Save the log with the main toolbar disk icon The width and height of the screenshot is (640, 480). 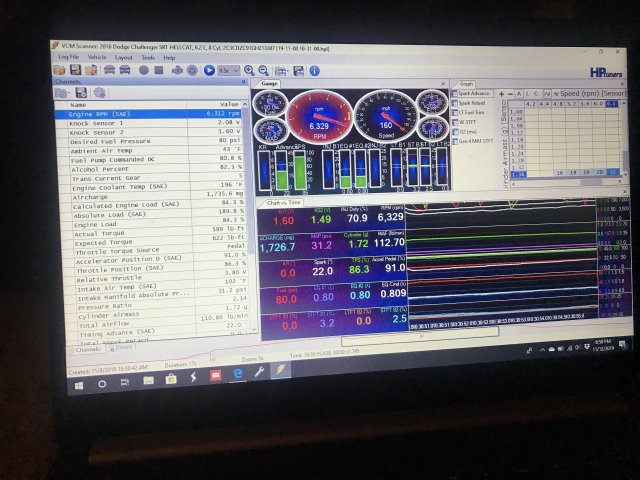75,70
